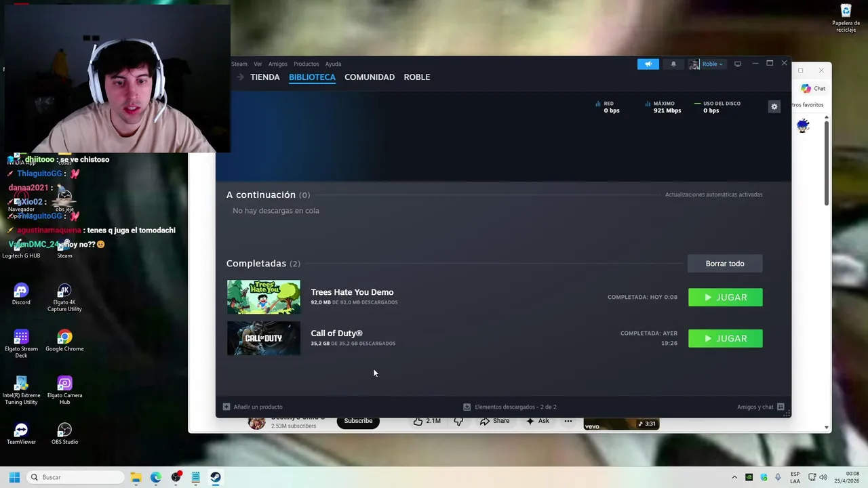Click JUGAR for Call of Duty
868x488 pixels.
(x=726, y=338)
